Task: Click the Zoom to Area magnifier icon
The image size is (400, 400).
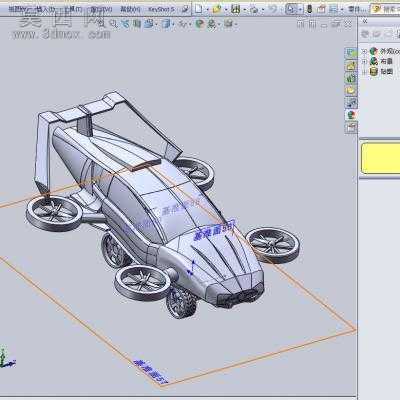Action: 114,24
